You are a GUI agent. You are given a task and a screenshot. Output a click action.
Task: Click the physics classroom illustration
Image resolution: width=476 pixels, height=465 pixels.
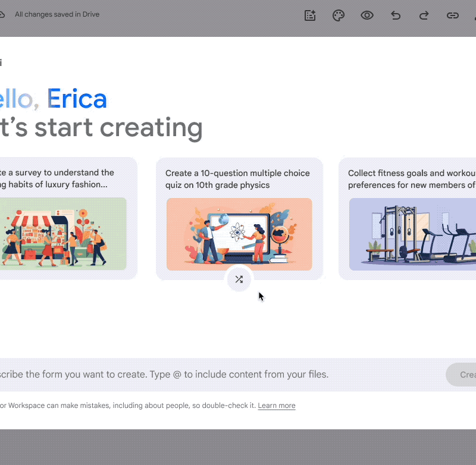(239, 234)
